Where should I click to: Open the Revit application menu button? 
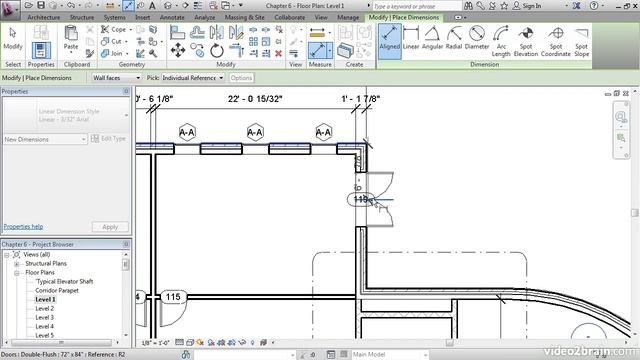[10, 10]
